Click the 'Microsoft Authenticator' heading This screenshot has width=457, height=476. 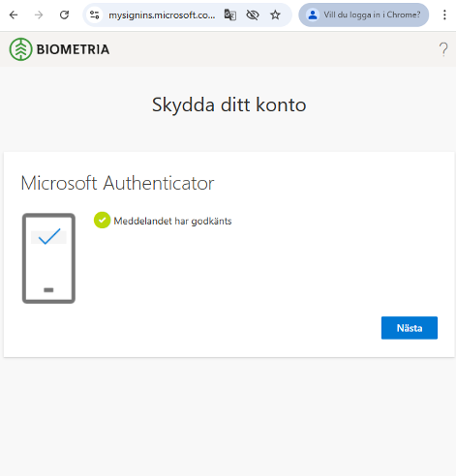point(117,183)
